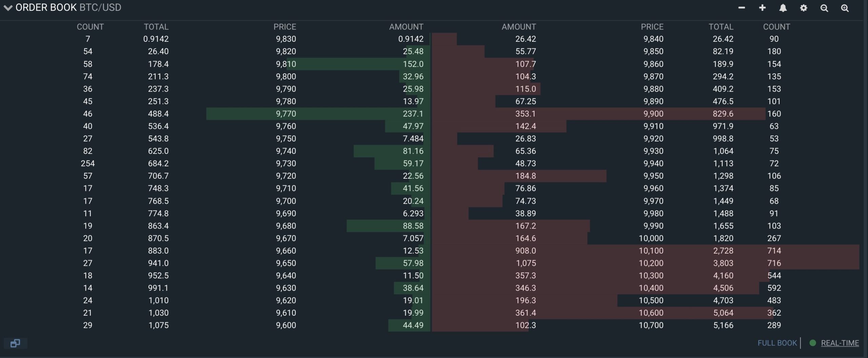This screenshot has width=868, height=358.
Task: Open price alerts bell icon
Action: tap(783, 8)
